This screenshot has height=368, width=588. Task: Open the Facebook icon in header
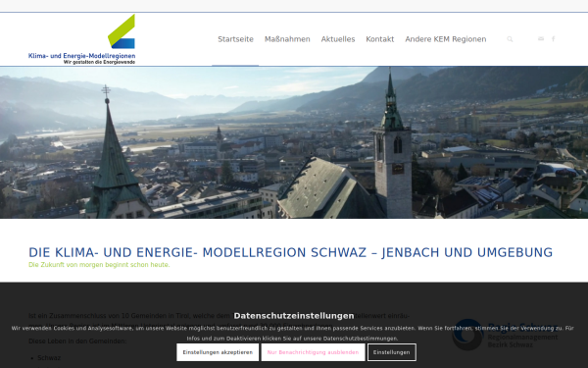click(x=553, y=38)
